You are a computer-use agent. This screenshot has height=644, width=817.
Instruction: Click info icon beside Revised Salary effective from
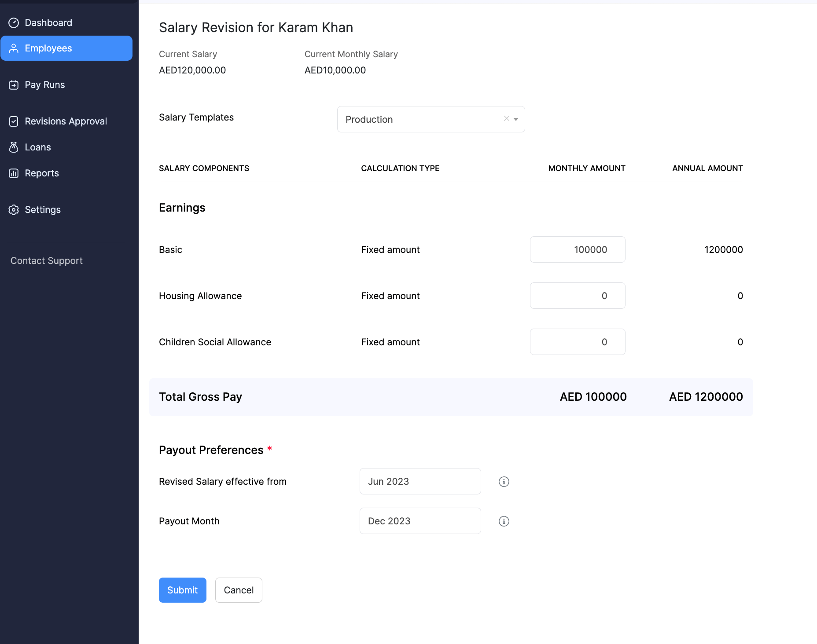coord(504,482)
